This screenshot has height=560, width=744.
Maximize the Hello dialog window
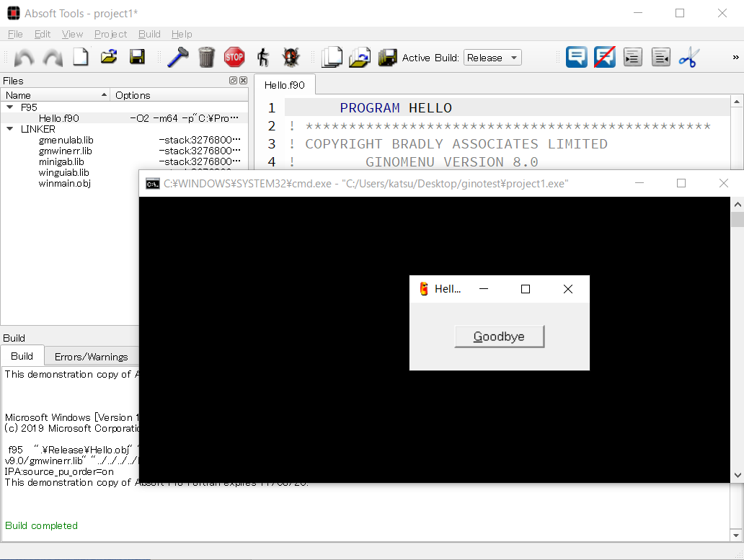point(526,289)
